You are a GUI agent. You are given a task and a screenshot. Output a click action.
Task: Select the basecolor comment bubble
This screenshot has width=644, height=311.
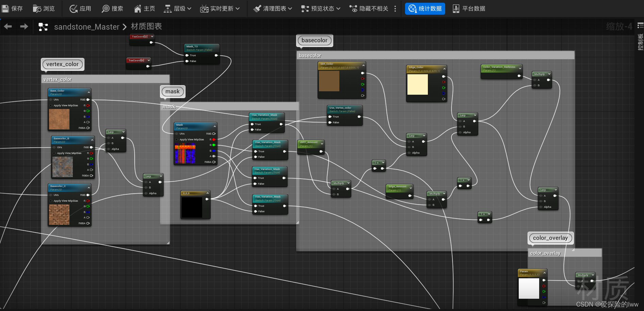click(x=315, y=40)
